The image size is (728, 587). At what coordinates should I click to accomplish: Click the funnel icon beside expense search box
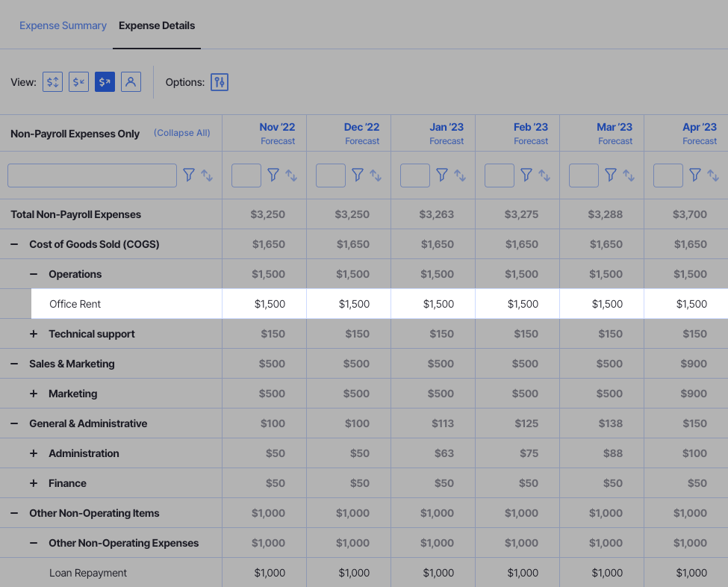[189, 175]
